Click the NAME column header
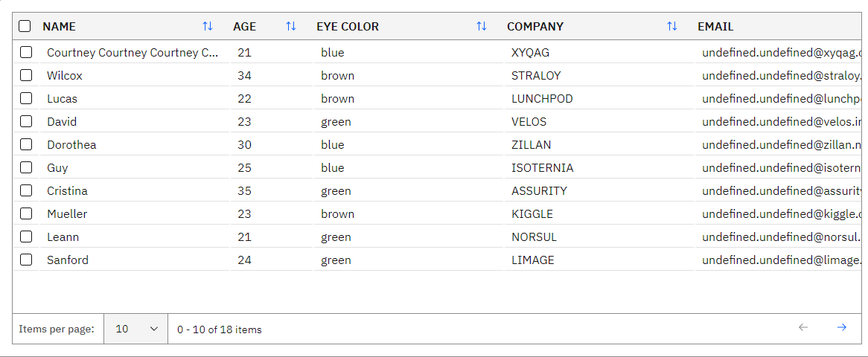Image resolution: width=868 pixels, height=357 pixels. coord(60,26)
